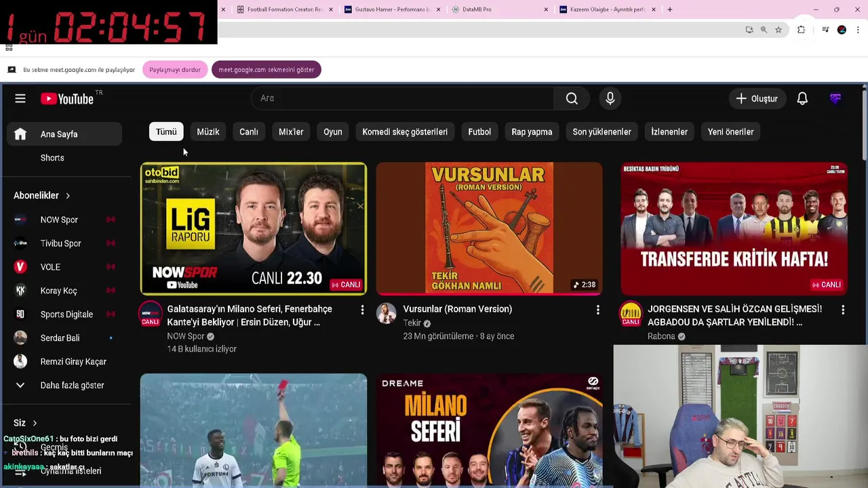This screenshot has height=488, width=868.
Task: Open the Siz section chevron
Action: tap(35, 423)
